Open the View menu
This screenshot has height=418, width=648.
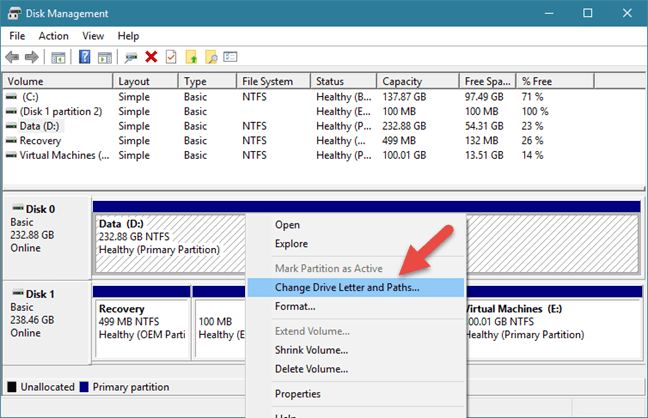(x=92, y=36)
